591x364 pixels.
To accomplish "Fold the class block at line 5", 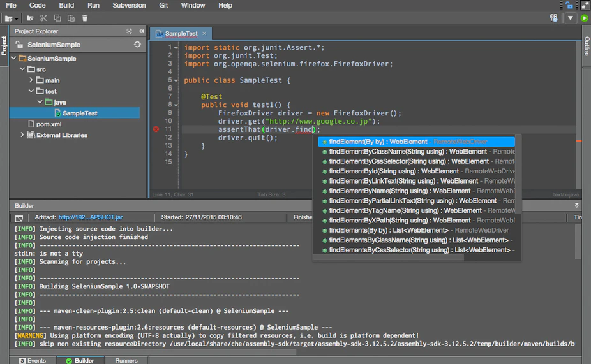I will tap(176, 80).
